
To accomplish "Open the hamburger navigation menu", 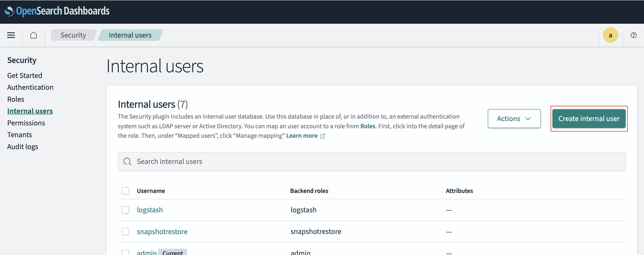I will [x=11, y=35].
